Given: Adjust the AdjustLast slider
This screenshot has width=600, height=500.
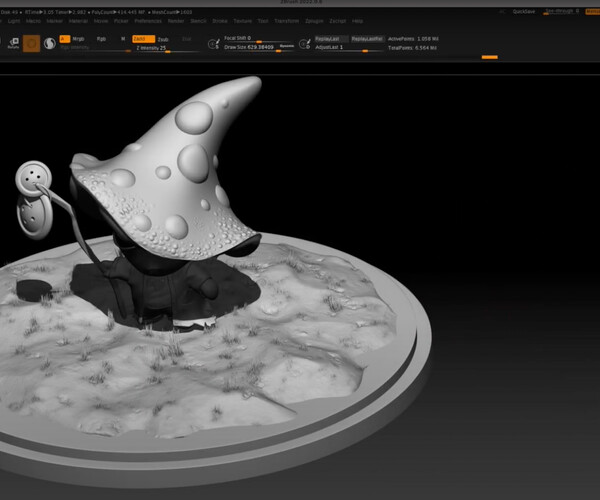Looking at the screenshot, I should coord(349,48).
